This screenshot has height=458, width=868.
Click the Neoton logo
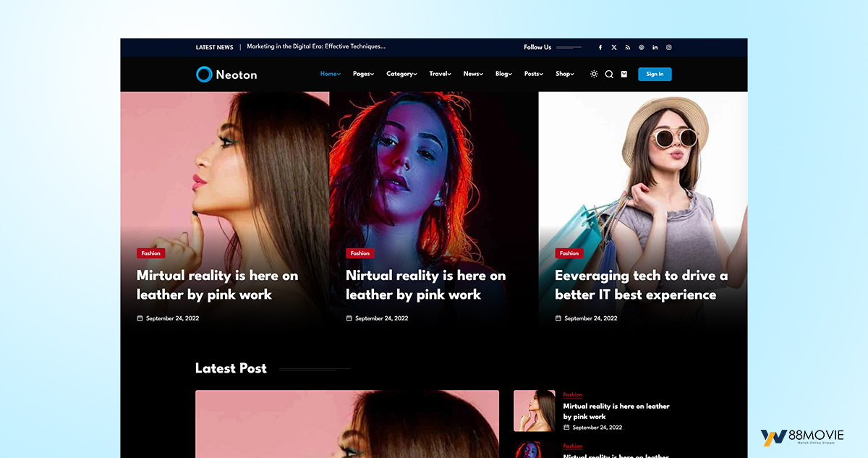[226, 74]
